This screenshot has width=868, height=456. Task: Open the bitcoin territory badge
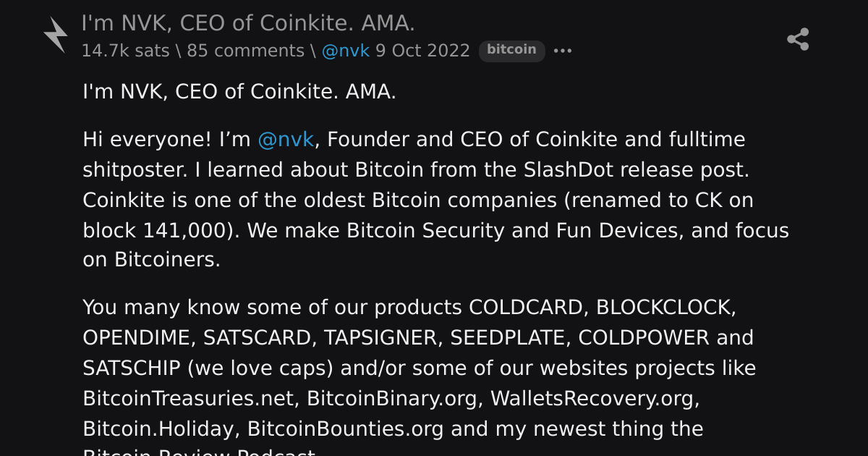tap(511, 50)
